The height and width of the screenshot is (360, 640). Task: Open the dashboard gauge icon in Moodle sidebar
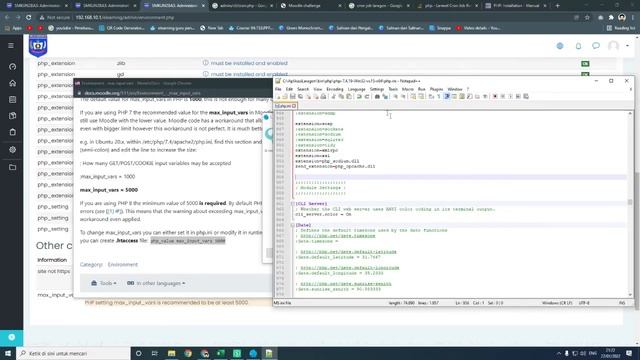12,67
